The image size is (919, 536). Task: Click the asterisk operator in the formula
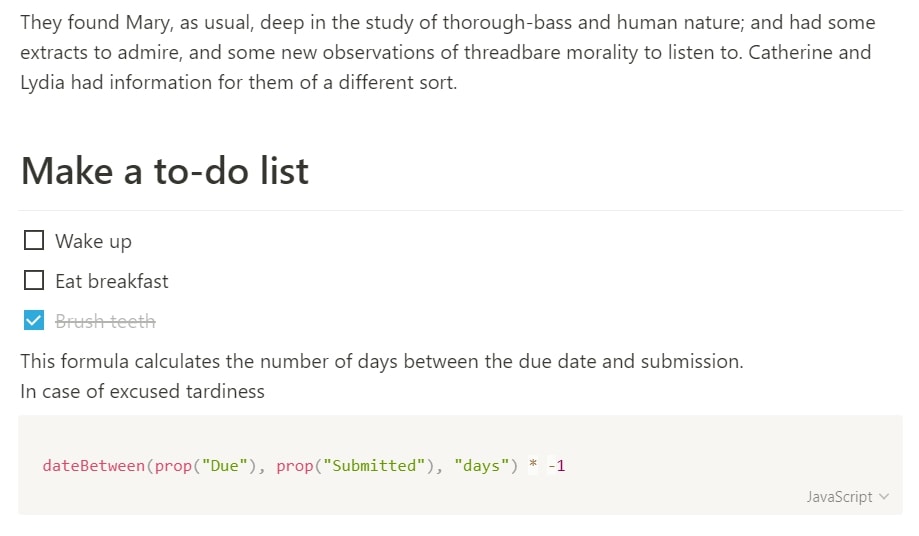[x=533, y=466]
